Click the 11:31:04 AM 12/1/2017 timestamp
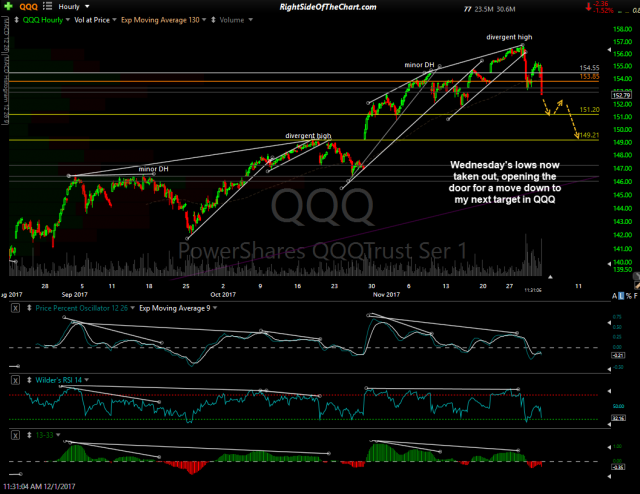Image resolution: width=640 pixels, height=494 pixels. [x=39, y=487]
